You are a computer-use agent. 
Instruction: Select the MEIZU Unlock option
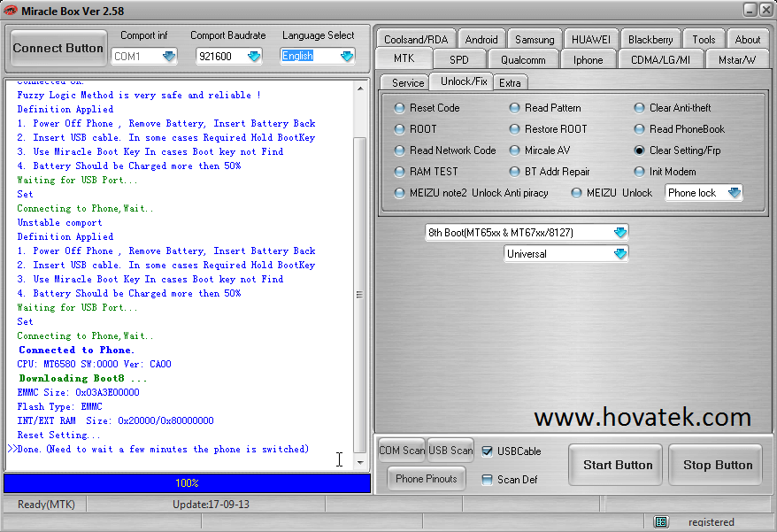(612, 193)
